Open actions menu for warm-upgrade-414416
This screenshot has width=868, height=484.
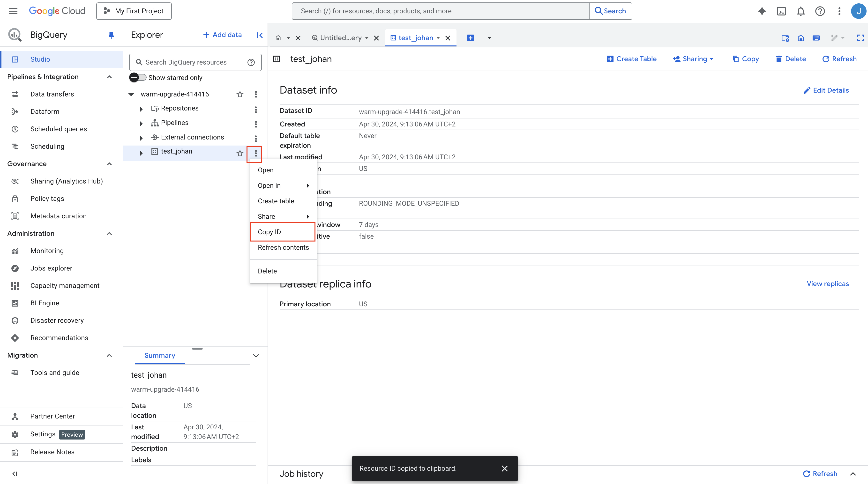[256, 94]
